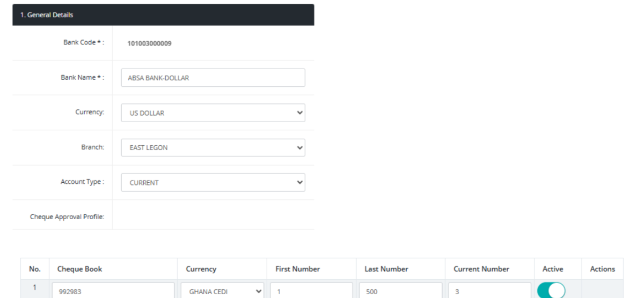
Task: Click the Current Number column header
Action: [481, 269]
